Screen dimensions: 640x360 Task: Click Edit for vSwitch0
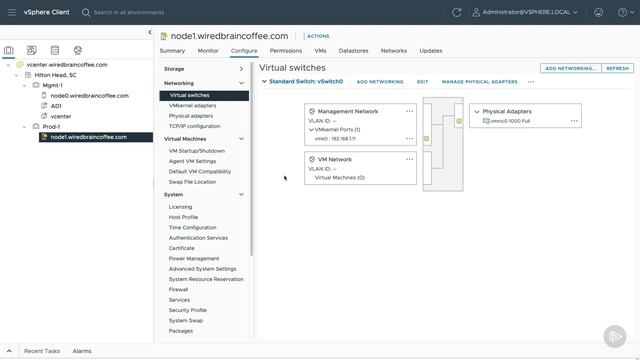tap(422, 82)
